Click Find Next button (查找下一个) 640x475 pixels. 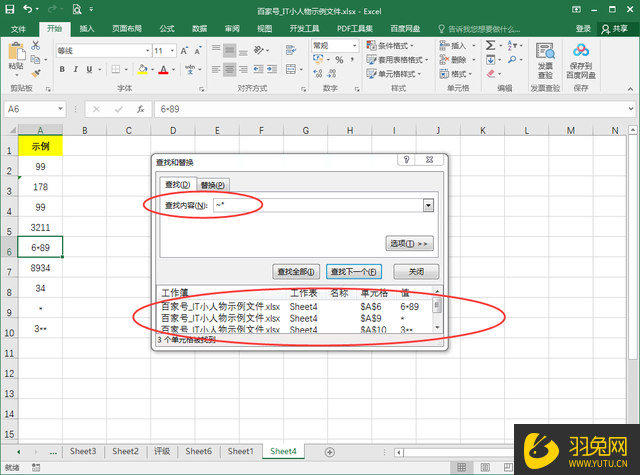point(353,272)
